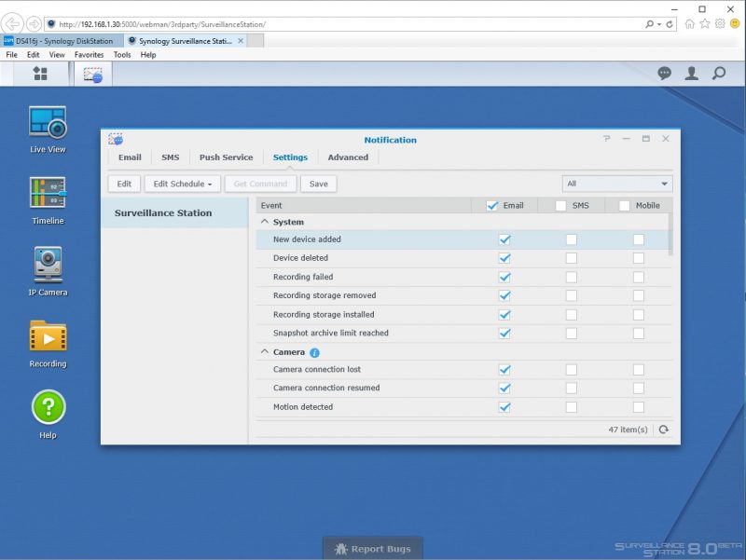Screen dimensions: 746x560
Task: Switch to the Advanced tab
Action: [348, 157]
